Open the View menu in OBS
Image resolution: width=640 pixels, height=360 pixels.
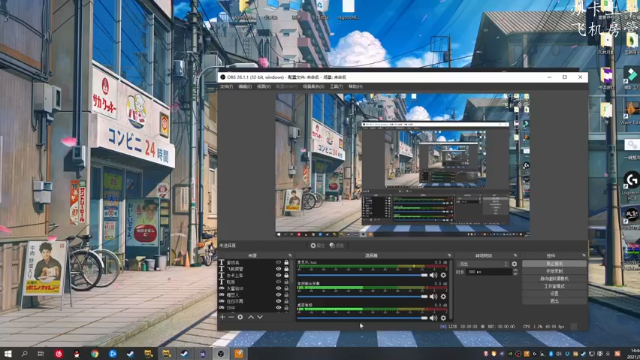[x=264, y=87]
